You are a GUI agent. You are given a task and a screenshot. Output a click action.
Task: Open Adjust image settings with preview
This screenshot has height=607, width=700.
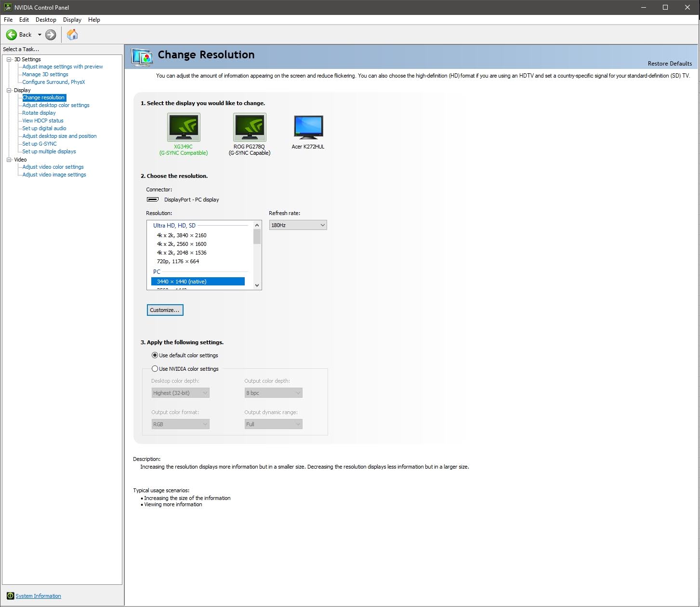pos(63,67)
